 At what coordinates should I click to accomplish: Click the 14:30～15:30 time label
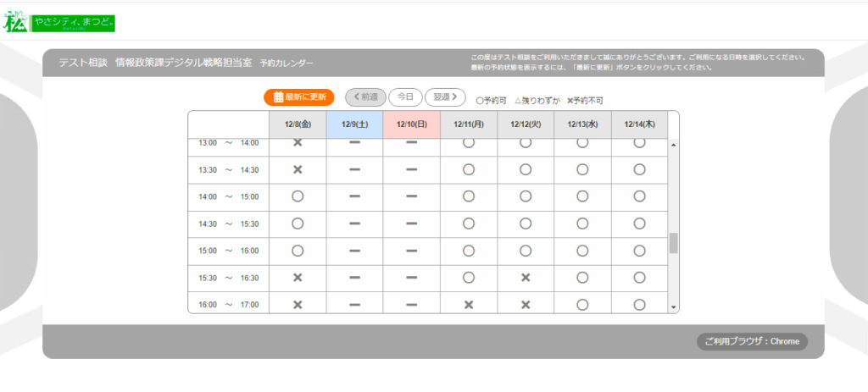229,224
